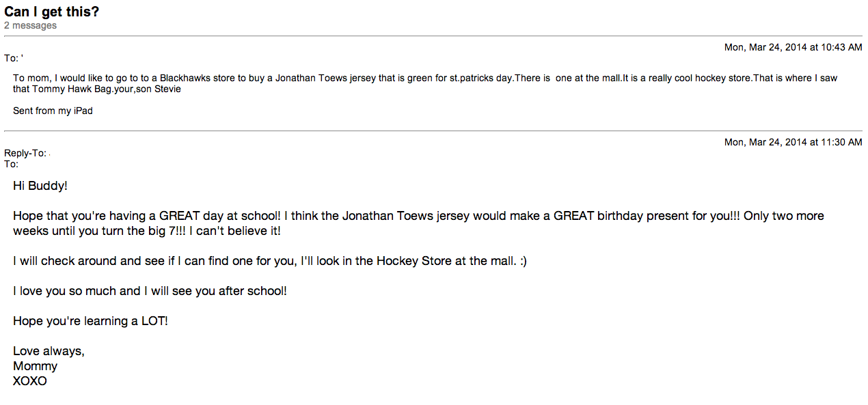Click the "XOXO" sign-off text
The height and width of the screenshot is (405, 868).
[30, 381]
